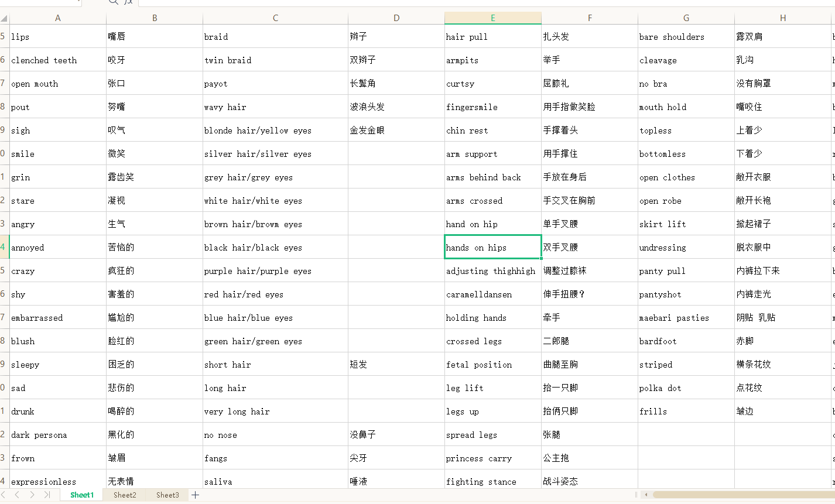Select the cell containing 'maebari pasties'
This screenshot has width=835, height=504.
(x=686, y=318)
